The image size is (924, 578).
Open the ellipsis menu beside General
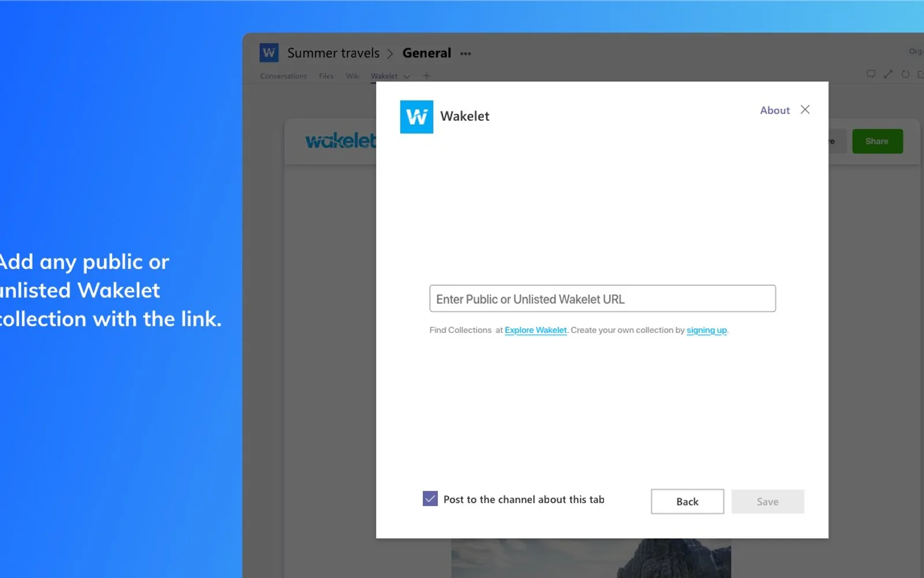465,54
